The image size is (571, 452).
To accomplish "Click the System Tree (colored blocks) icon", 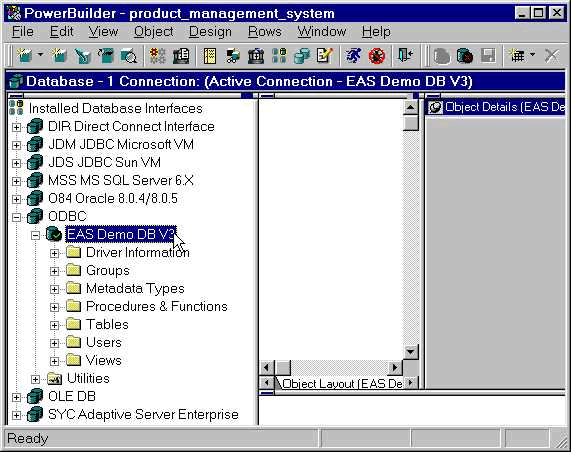I will 279,56.
